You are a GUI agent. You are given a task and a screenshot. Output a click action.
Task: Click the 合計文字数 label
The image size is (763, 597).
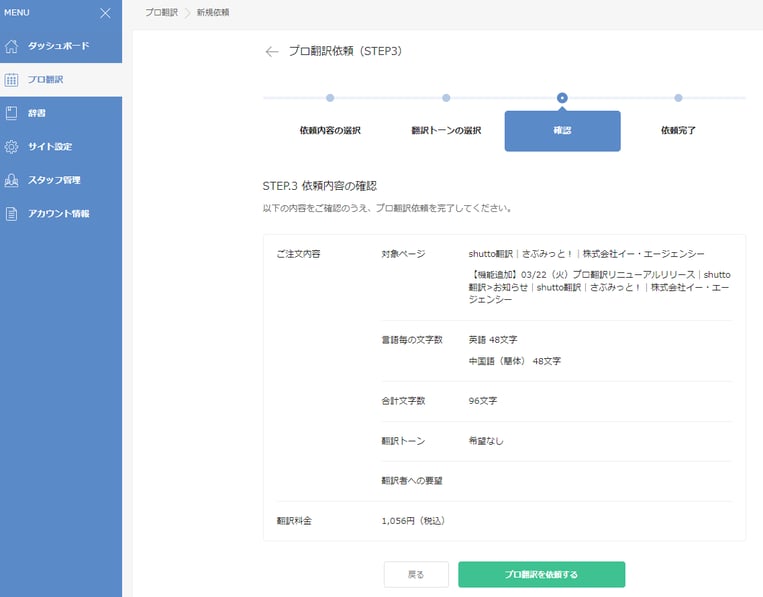pyautogui.click(x=403, y=401)
